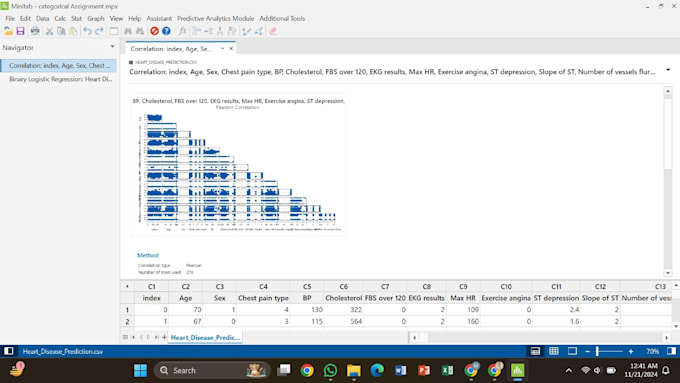
Task: Switch to output and data split view
Action: click(x=536, y=351)
